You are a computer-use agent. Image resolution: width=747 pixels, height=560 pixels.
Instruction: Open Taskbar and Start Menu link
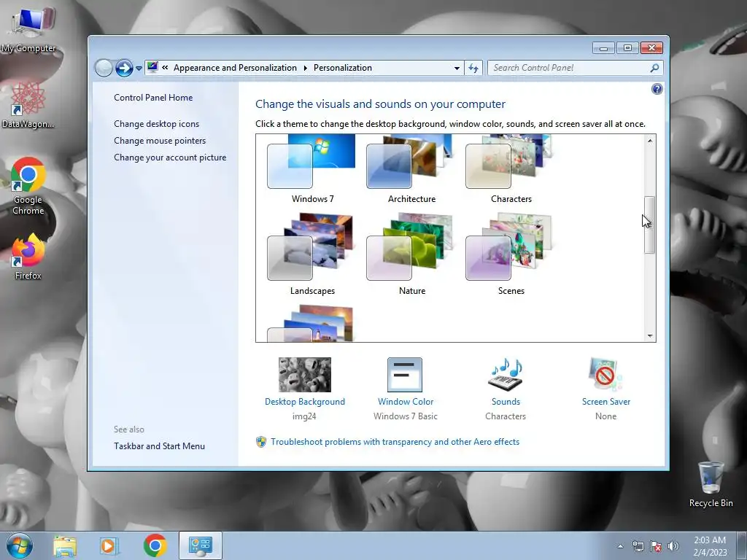point(159,446)
